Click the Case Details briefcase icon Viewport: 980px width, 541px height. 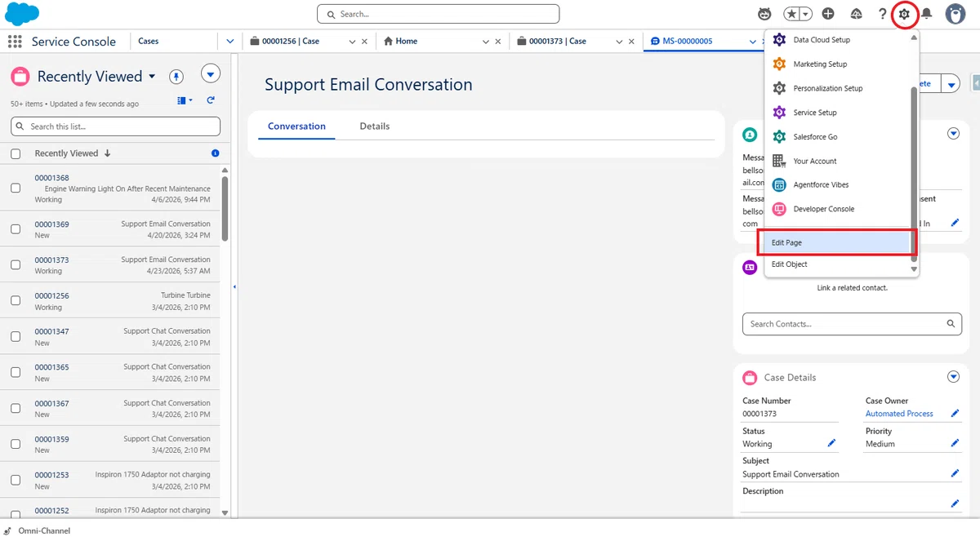(749, 378)
